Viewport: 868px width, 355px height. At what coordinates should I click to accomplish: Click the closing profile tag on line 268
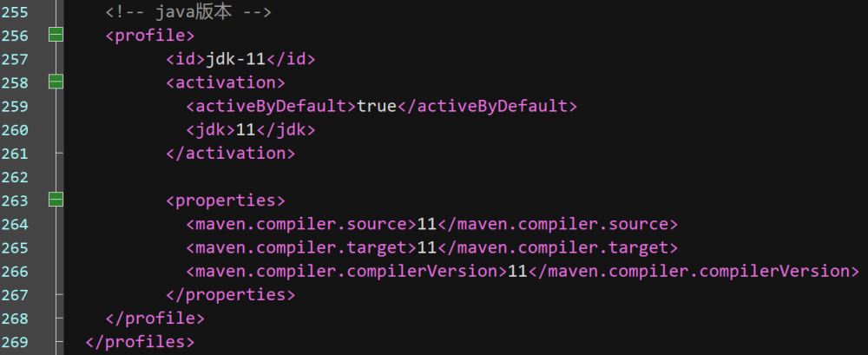click(155, 318)
